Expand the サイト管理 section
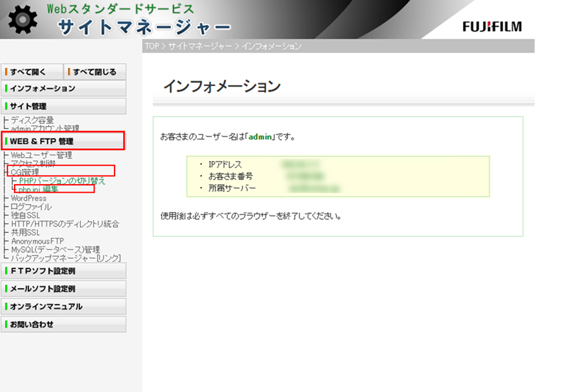This screenshot has width=573, height=392. click(63, 106)
